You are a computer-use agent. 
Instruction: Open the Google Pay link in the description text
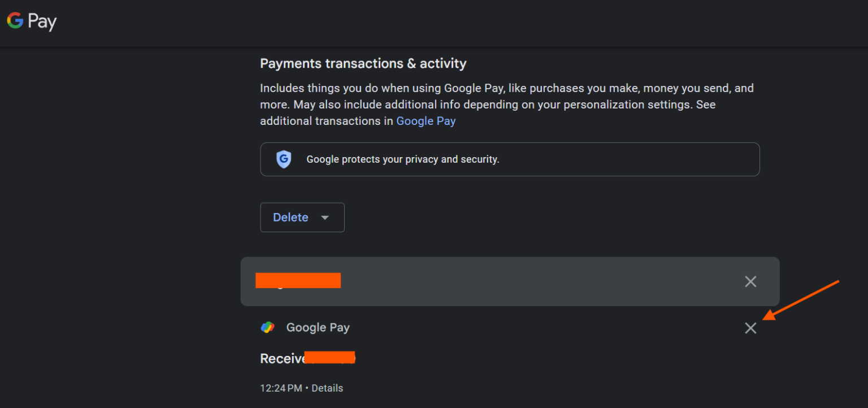coord(426,120)
